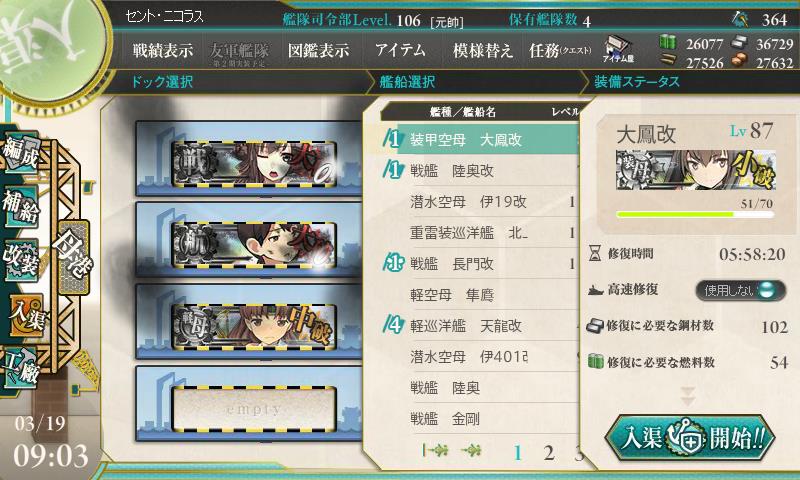
Task: Select 軽巡洋艦 天龍改 in ship list
Action: (x=482, y=325)
